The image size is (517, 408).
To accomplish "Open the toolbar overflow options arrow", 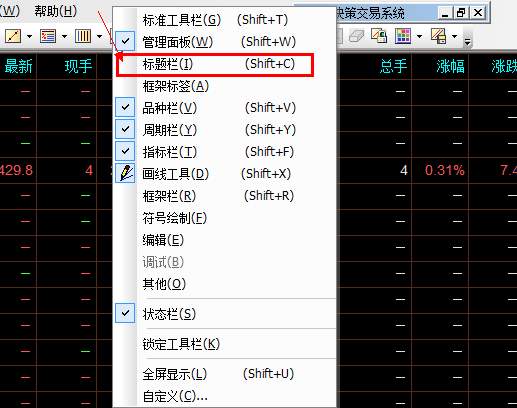I will pyautogui.click(x=467, y=42).
